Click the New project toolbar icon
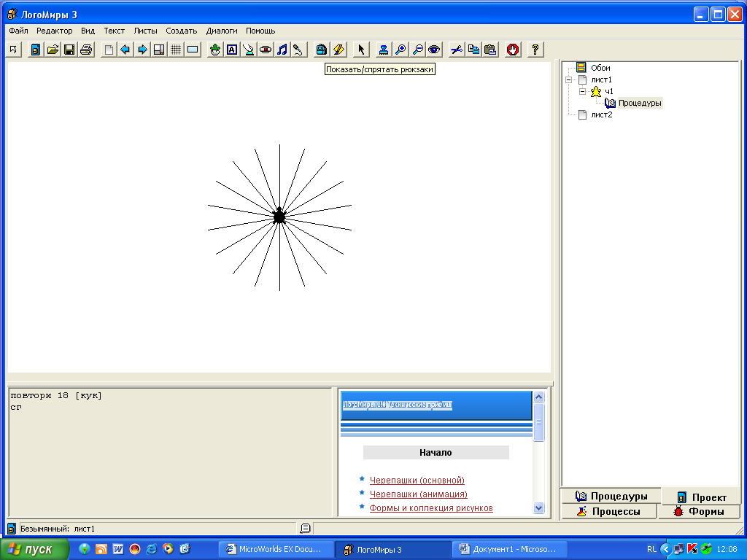The height and width of the screenshot is (560, 747). click(35, 50)
